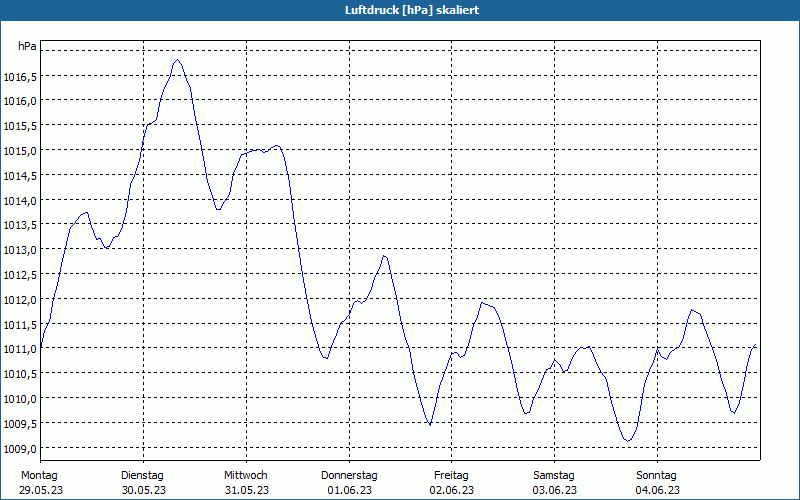Click the chart title 'Luftdruck [hPa] skaliert'
Screen dimensions: 800x500
[412, 10]
